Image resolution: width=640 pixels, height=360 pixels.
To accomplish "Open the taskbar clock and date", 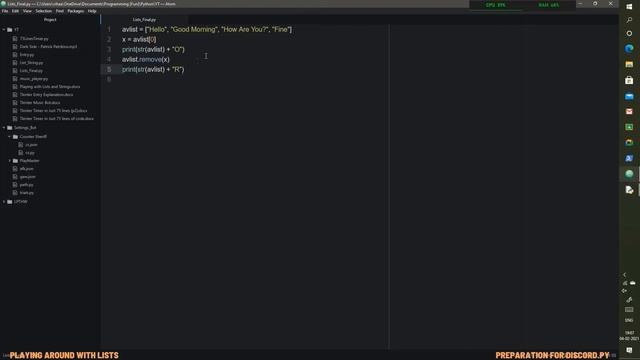I will tap(629, 336).
